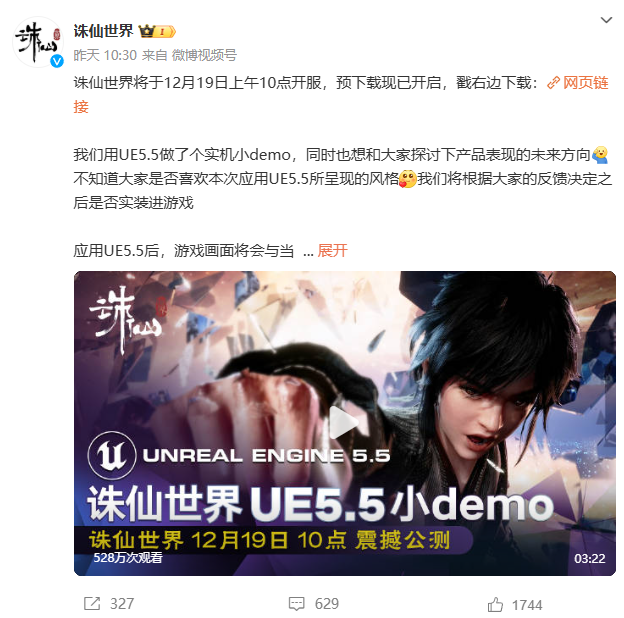Click the 昨天 10:30 timestamp
The image size is (624, 618).
pyautogui.click(x=105, y=55)
